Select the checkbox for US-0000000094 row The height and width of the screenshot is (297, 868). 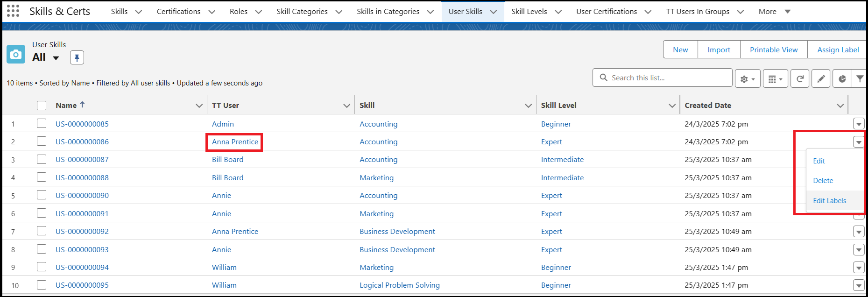pyautogui.click(x=42, y=267)
